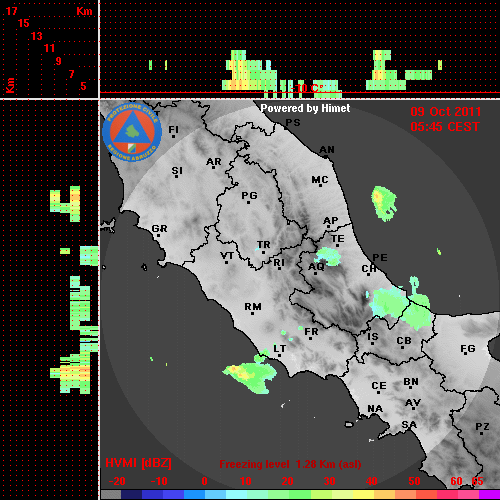Click the AV city label
This screenshot has width=500, height=500.
coord(413,404)
